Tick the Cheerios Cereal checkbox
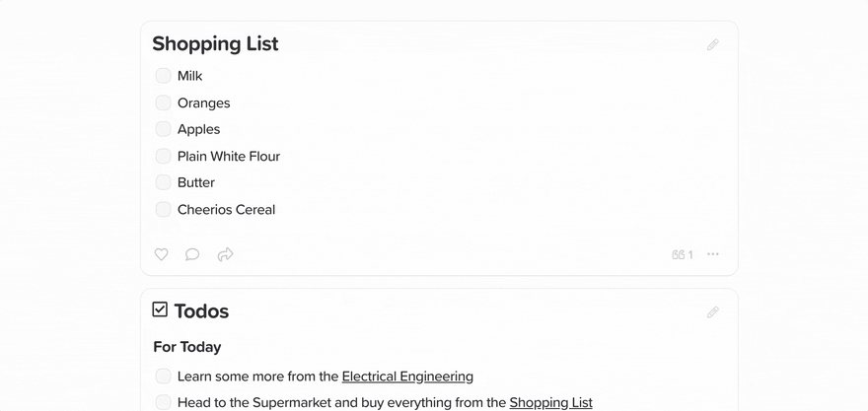868x411 pixels. point(163,209)
